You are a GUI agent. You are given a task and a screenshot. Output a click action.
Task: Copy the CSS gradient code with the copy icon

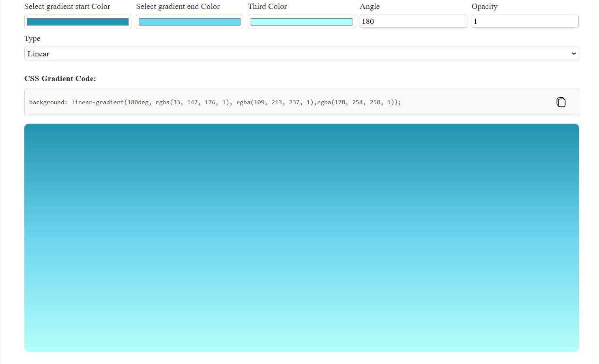561,102
